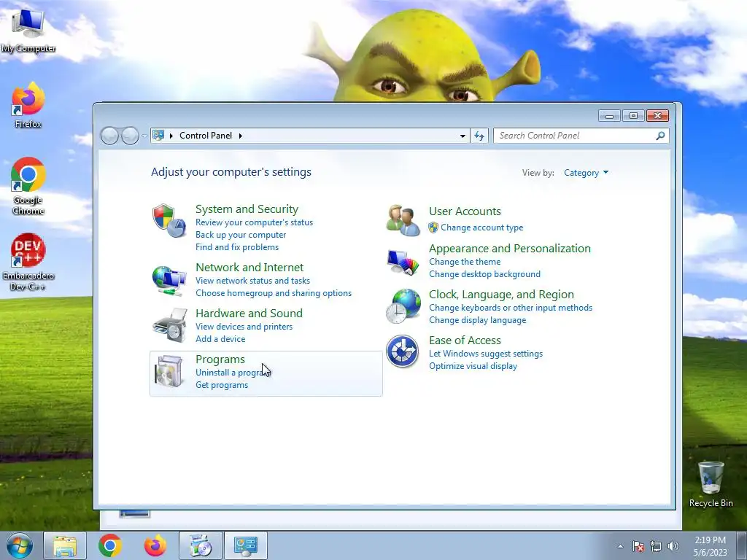Click Optimize visual display link
747x560 pixels.
coord(473,366)
